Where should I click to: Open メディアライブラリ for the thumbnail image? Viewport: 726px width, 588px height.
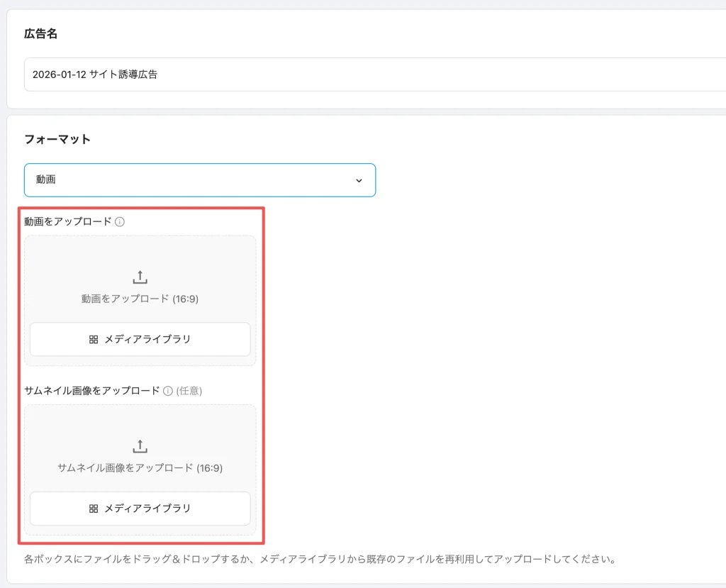[140, 509]
